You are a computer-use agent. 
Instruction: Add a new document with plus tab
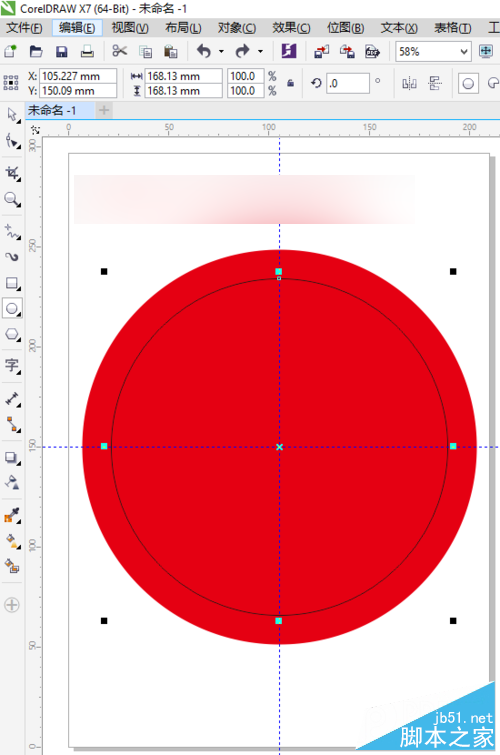[104, 110]
